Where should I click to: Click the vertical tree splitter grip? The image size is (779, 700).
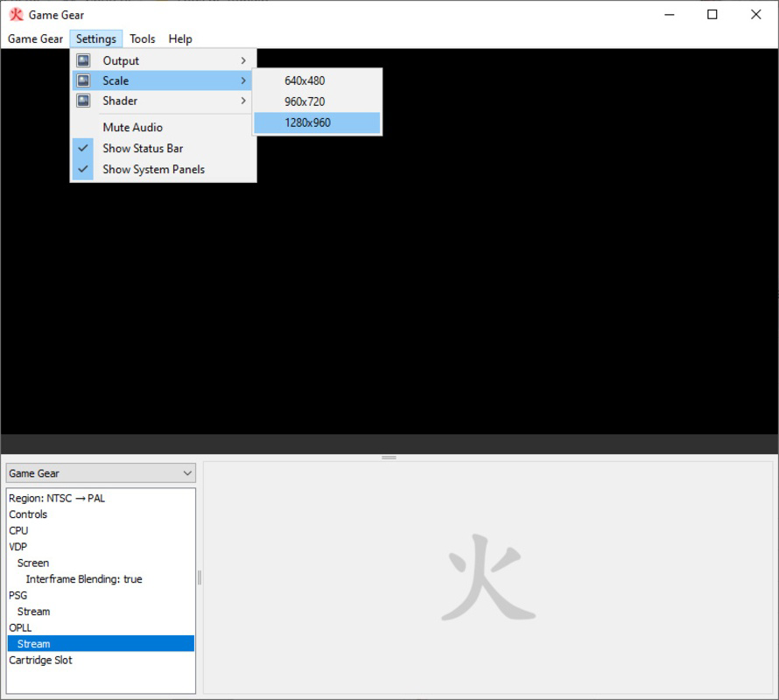[200, 577]
